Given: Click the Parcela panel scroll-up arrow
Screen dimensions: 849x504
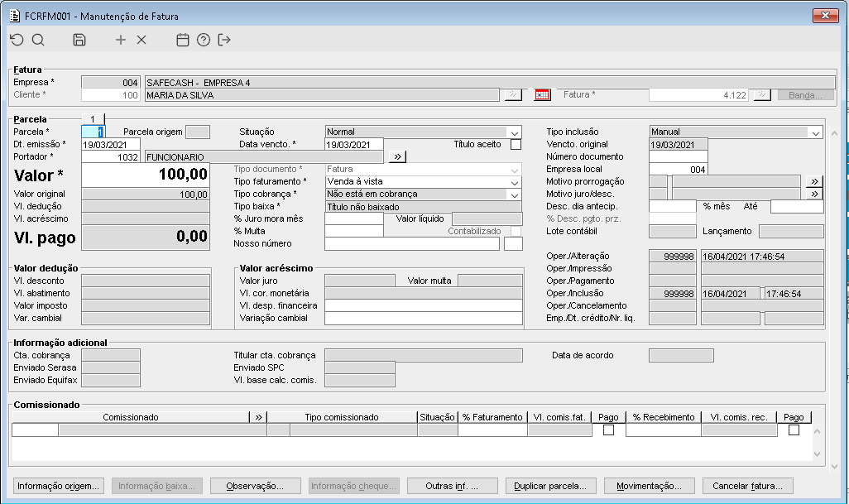Looking at the screenshot, I should [834, 133].
